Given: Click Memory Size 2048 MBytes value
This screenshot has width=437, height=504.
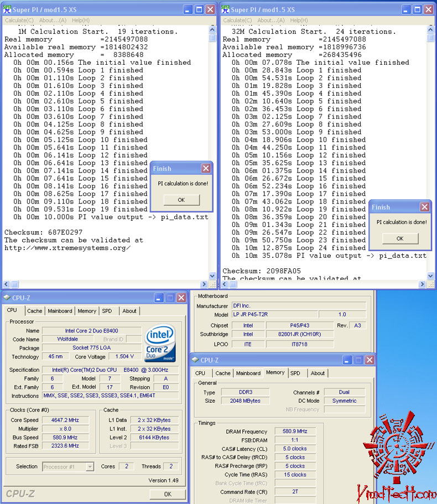Looking at the screenshot, I should [245, 401].
